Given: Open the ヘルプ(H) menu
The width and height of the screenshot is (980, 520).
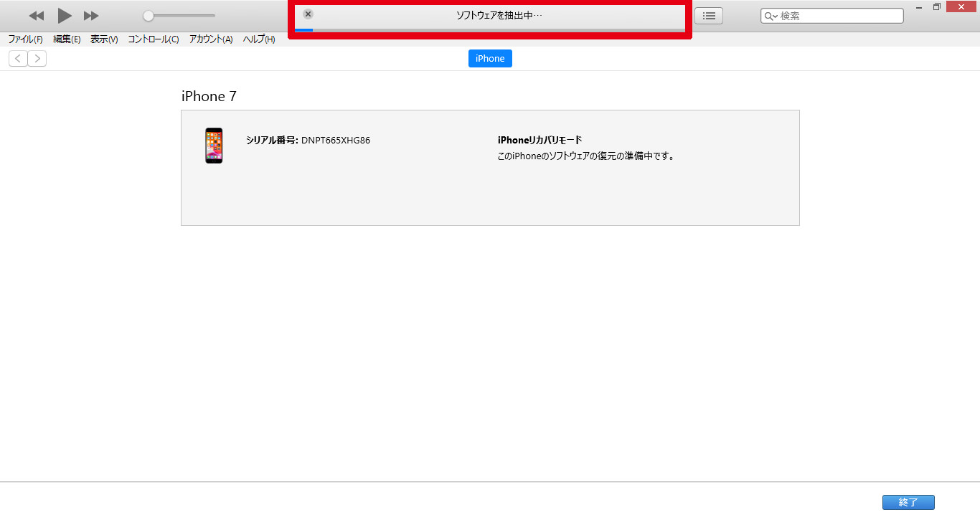Looking at the screenshot, I should point(259,39).
